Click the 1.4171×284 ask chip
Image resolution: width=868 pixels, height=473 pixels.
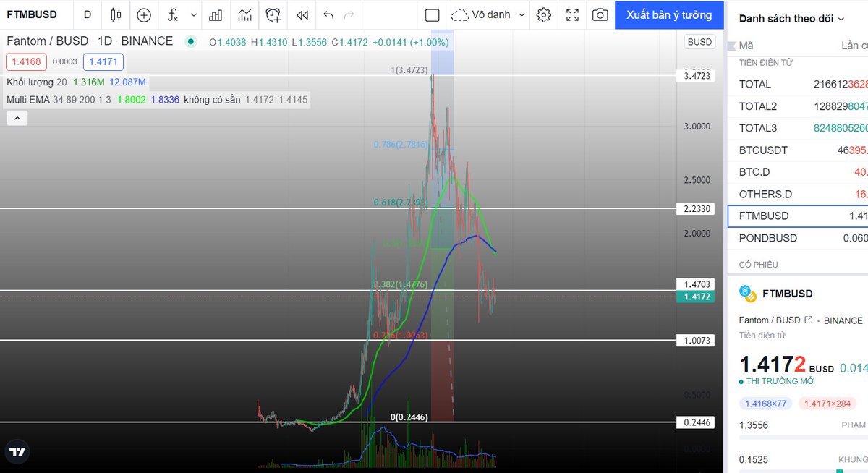point(827,404)
